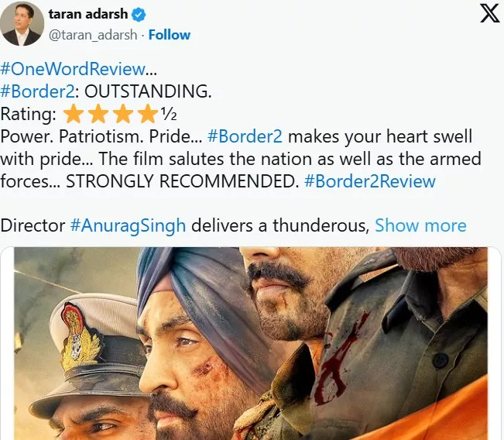Follow the taran_adarsh account
This screenshot has width=504, height=440.
pyautogui.click(x=170, y=35)
